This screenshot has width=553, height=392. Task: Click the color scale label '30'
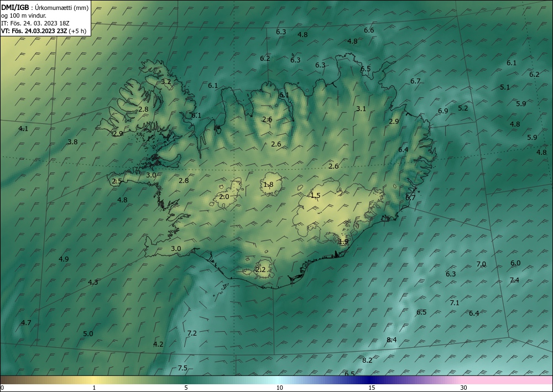(x=464, y=388)
